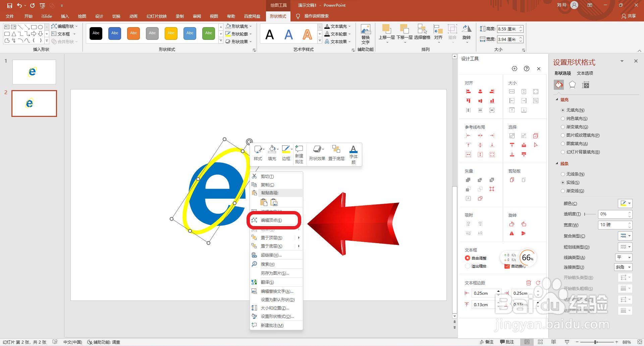Click the 上移一层 bring forward icon
Image resolution: width=644 pixels, height=346 pixels.
(386, 29)
